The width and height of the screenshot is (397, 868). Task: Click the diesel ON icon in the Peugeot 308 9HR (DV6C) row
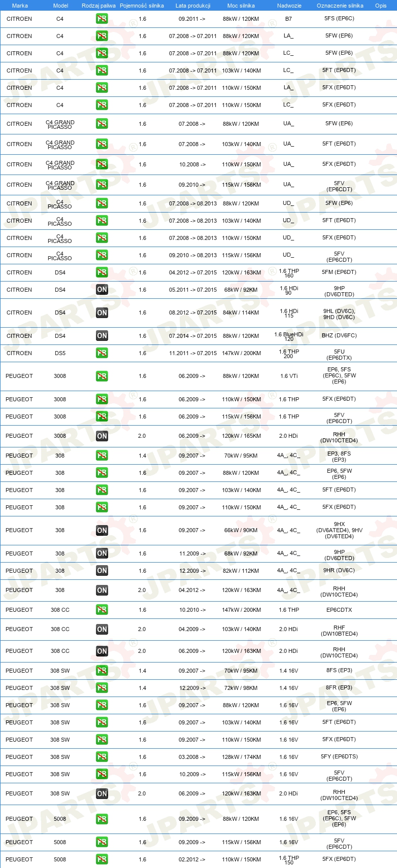(102, 571)
